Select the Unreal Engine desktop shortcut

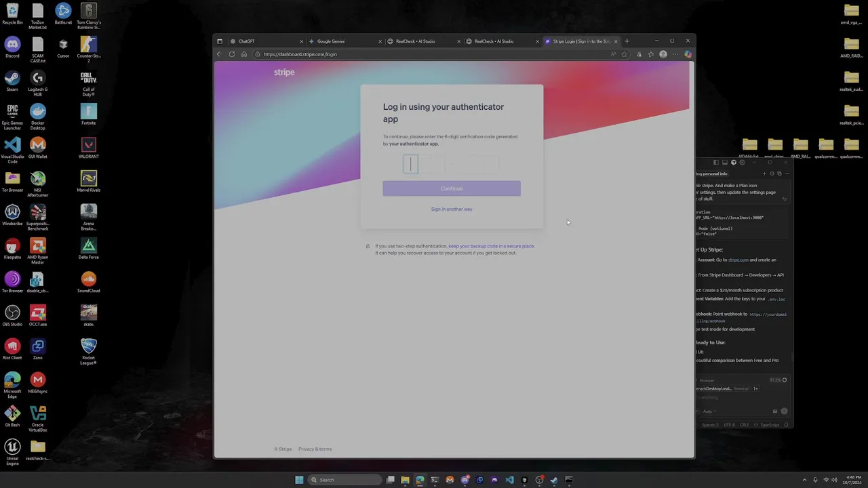click(x=12, y=452)
